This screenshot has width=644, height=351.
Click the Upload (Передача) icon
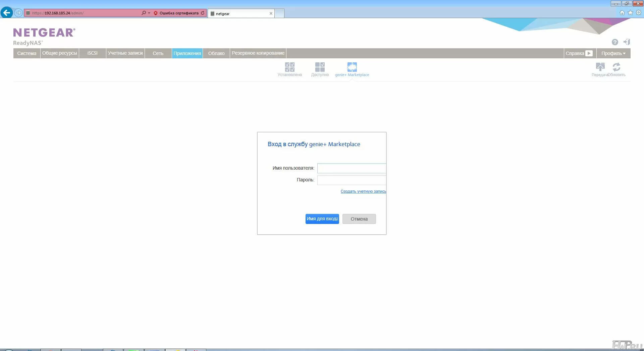click(x=600, y=69)
